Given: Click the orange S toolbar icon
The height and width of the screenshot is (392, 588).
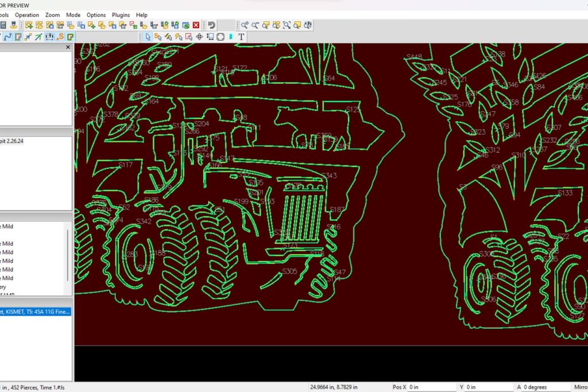Looking at the screenshot, I should point(60,37).
